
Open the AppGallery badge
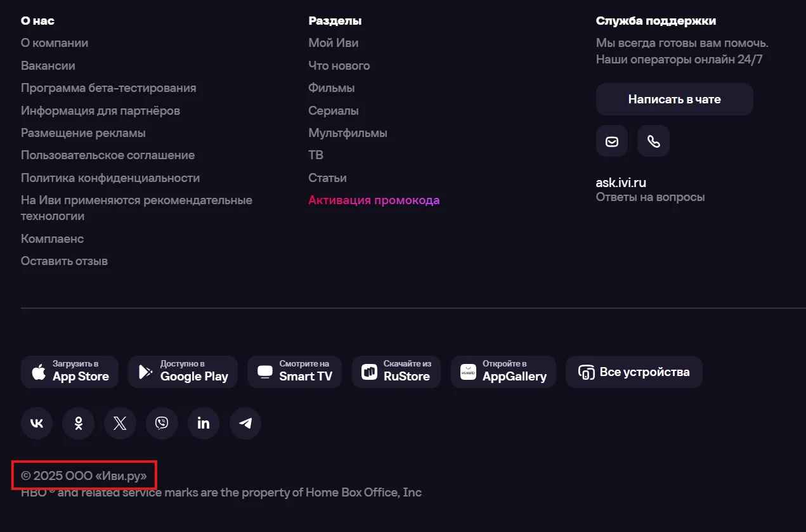tap(503, 372)
